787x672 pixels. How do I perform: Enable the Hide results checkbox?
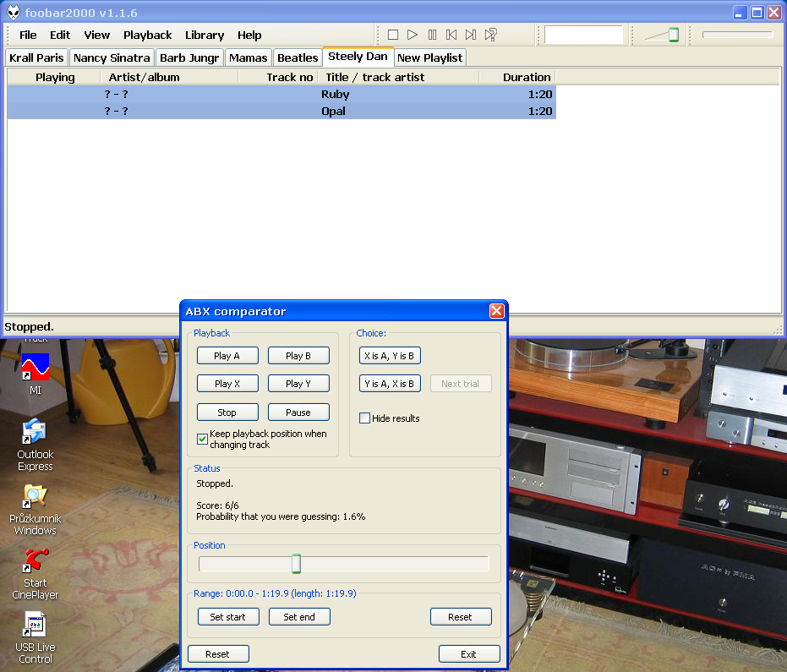[365, 418]
